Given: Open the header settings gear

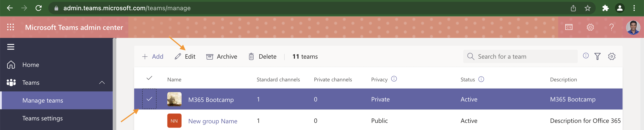Looking at the screenshot, I should tap(590, 27).
